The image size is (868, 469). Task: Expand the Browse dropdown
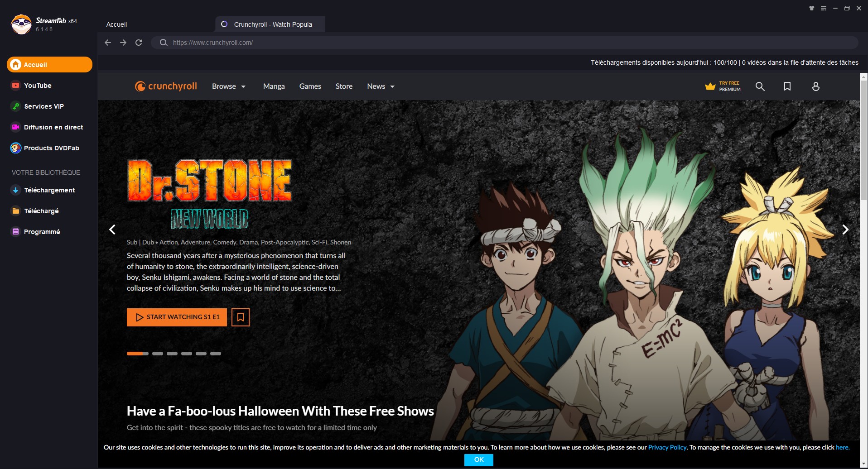pos(229,86)
